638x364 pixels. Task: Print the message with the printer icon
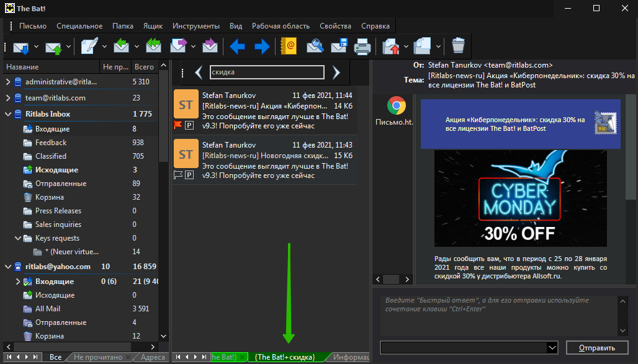click(x=362, y=47)
